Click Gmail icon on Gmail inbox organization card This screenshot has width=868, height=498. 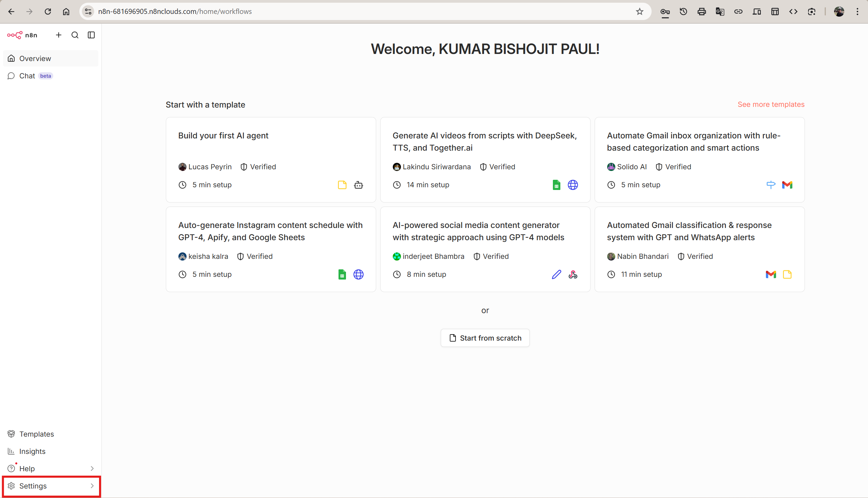(x=787, y=185)
